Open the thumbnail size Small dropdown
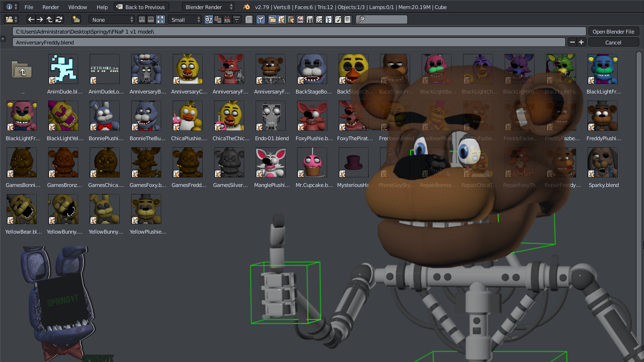The image size is (644, 362). coord(185,20)
